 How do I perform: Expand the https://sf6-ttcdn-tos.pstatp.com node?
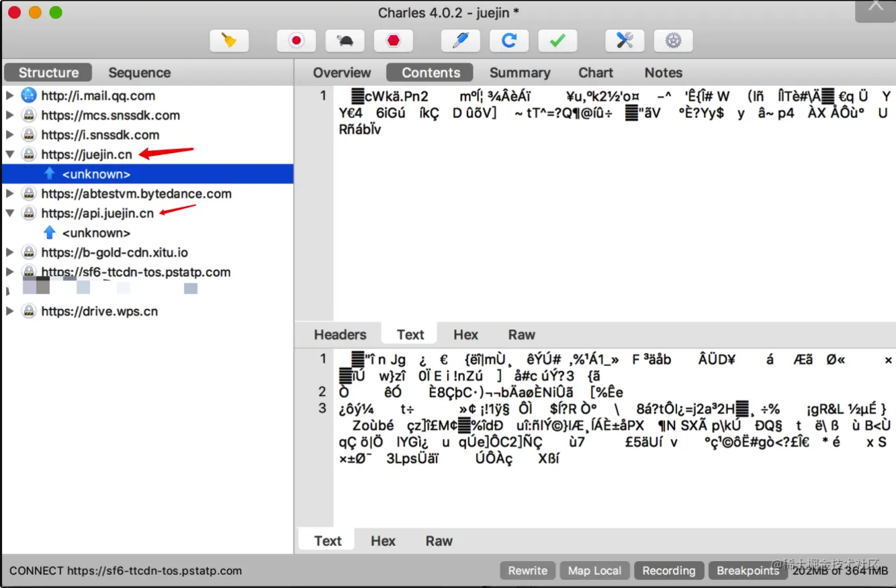coord(9,272)
